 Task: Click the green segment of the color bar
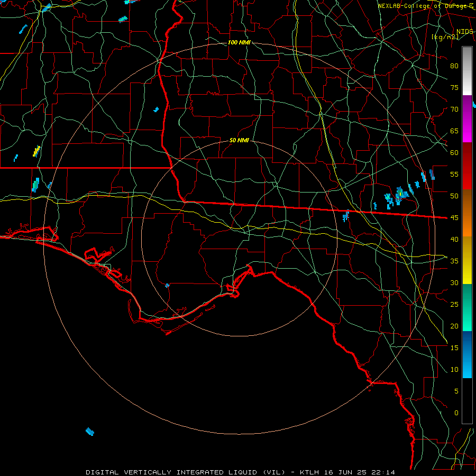(467, 307)
